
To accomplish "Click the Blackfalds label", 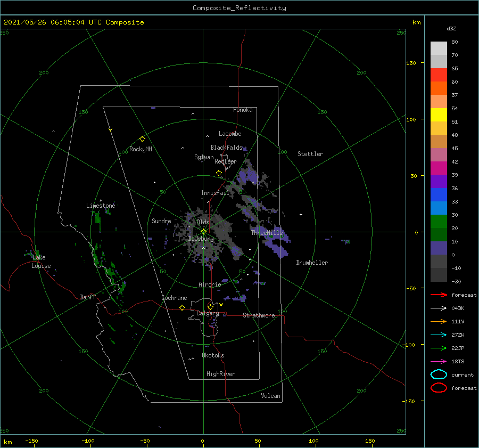I will [226, 148].
